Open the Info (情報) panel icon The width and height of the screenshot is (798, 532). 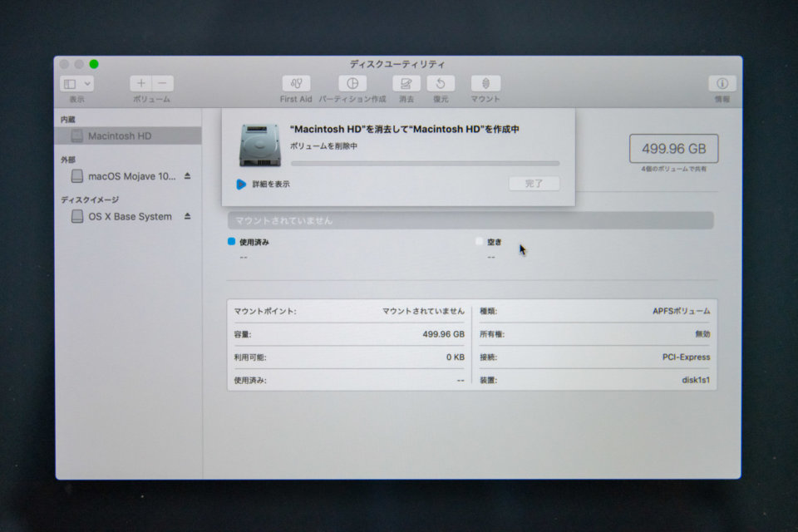pos(722,83)
